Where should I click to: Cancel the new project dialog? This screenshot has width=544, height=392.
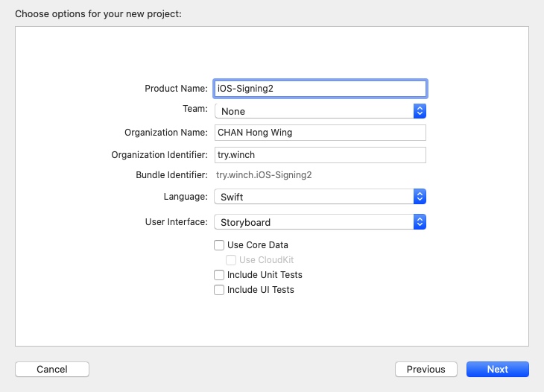click(x=52, y=369)
